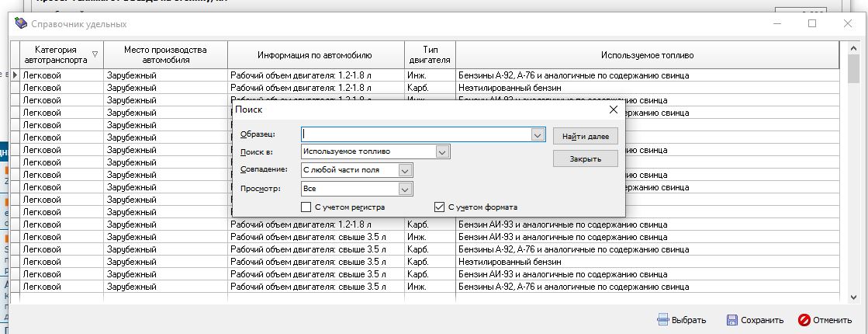Enable the С учетом регистра checkbox
868x334 pixels.
pyautogui.click(x=306, y=207)
